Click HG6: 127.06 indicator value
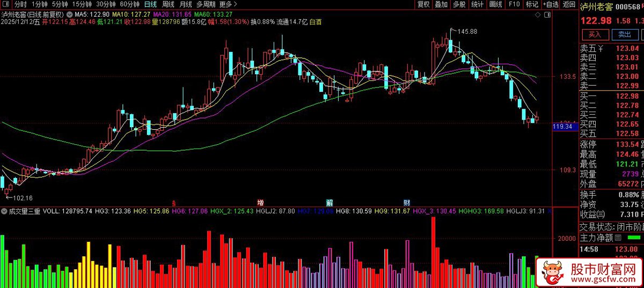 point(189,211)
